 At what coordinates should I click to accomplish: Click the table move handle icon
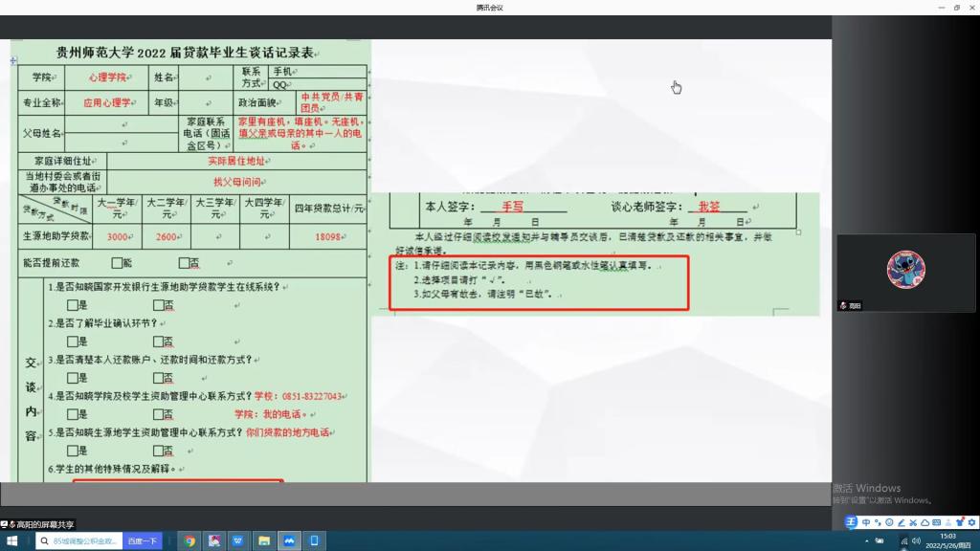(x=13, y=60)
